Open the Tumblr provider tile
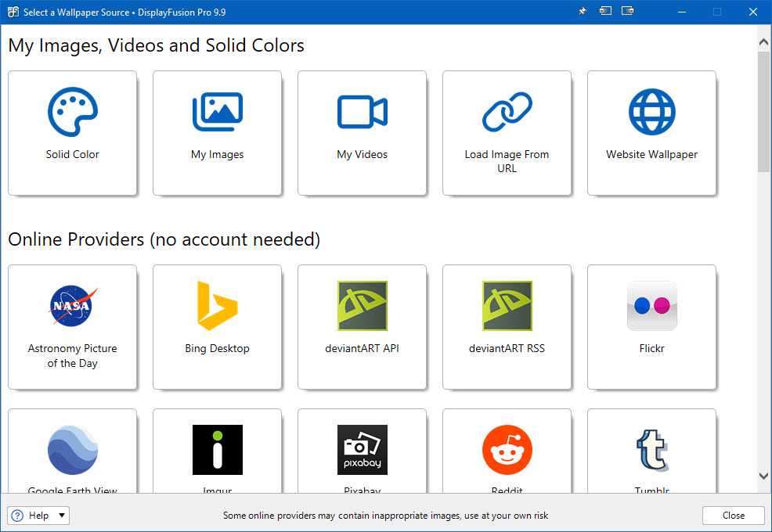 point(651,451)
